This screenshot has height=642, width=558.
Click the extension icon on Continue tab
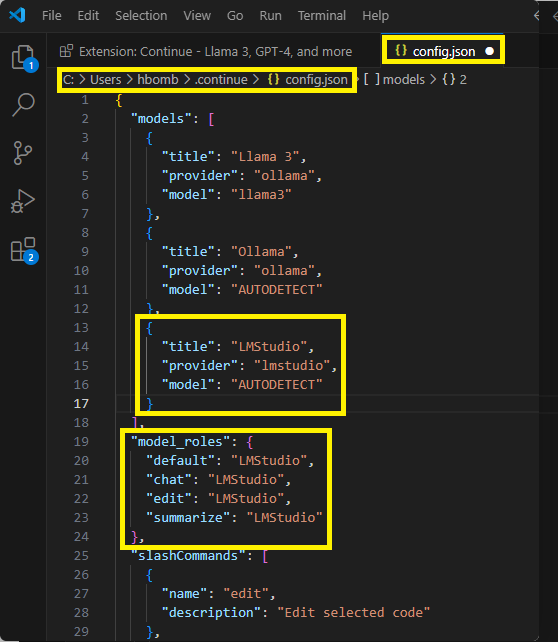[x=66, y=51]
